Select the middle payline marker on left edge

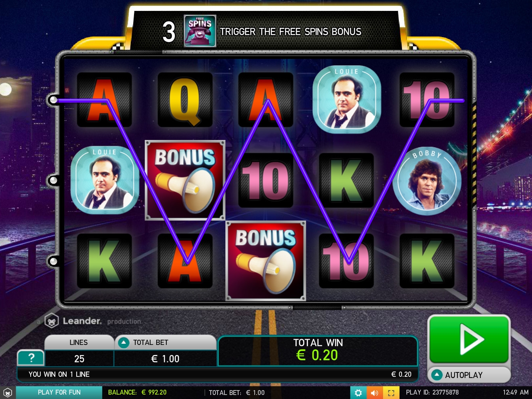(53, 180)
